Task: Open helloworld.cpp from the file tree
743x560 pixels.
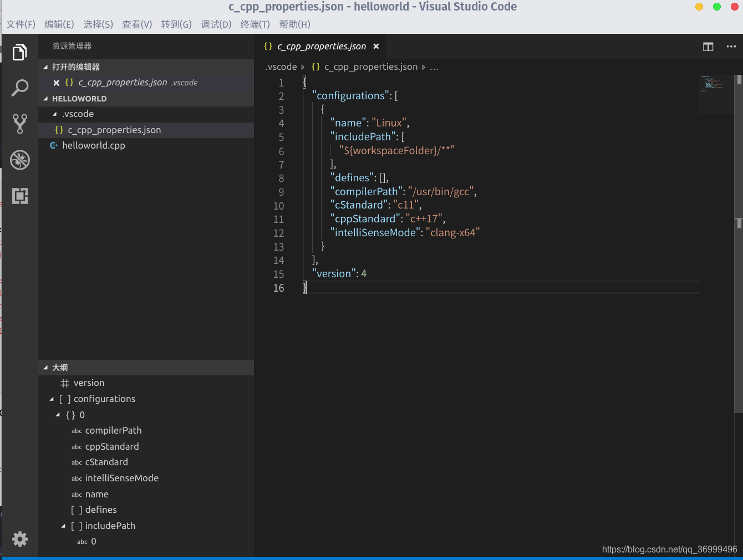Action: pos(146,145)
